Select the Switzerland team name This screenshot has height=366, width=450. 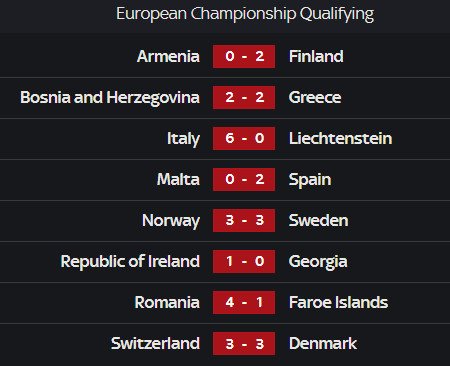155,343
